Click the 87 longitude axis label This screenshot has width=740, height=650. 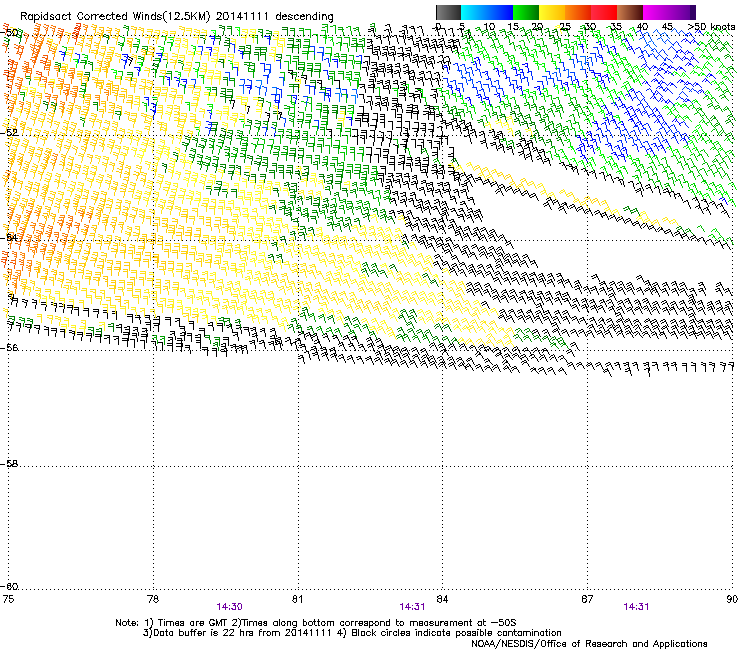(587, 599)
